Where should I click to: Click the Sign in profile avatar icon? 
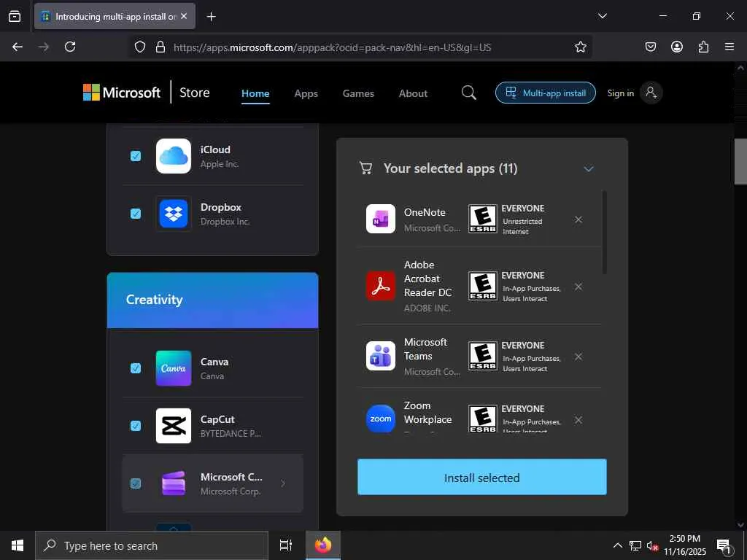tap(651, 93)
